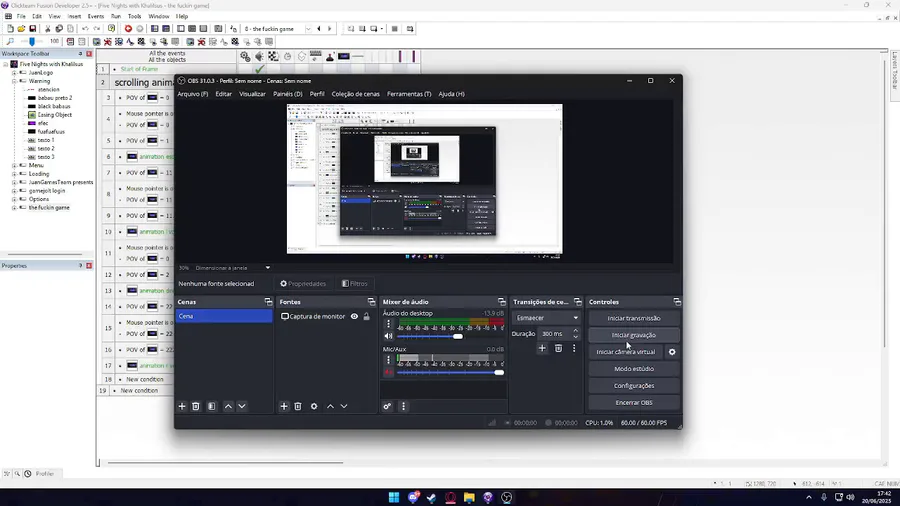
Task: Open virtual camera settings gear
Action: coord(672,352)
